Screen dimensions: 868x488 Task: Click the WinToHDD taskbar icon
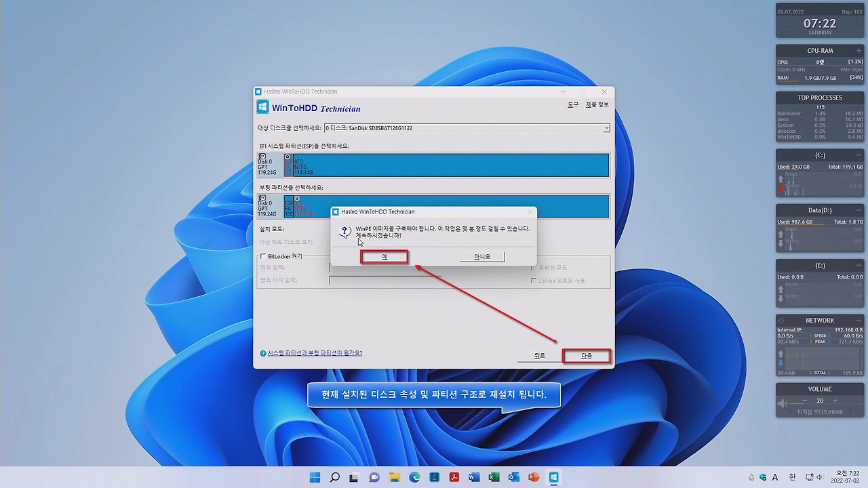553,477
